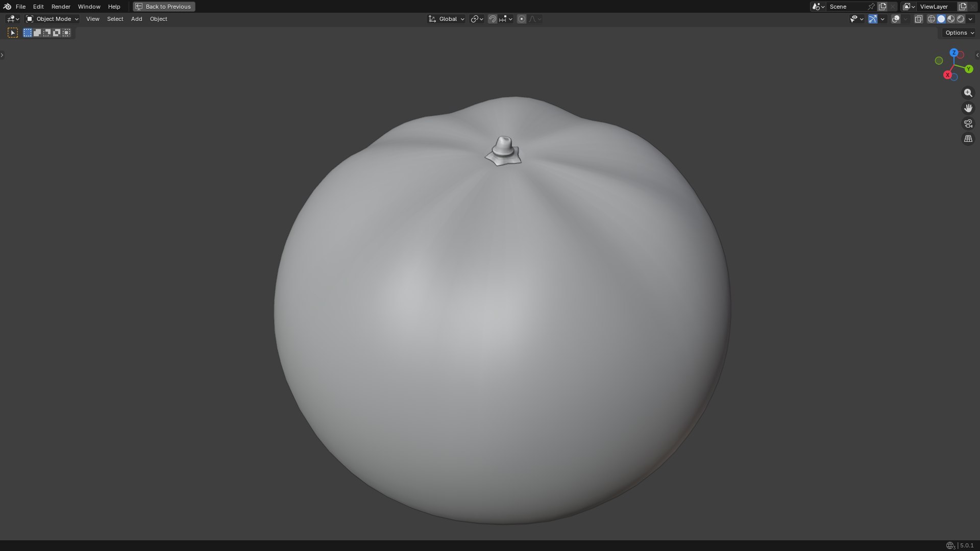The image size is (980, 551).
Task: Open the File menu
Action: point(20,7)
